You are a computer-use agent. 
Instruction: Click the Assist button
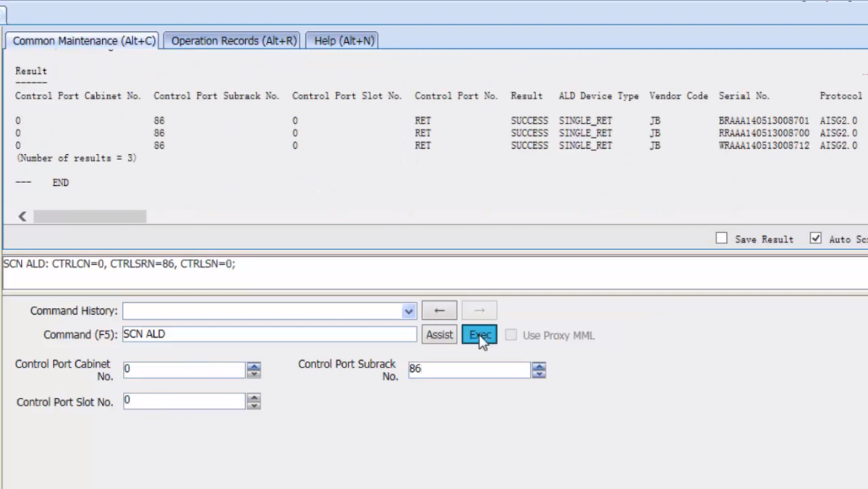coord(439,335)
